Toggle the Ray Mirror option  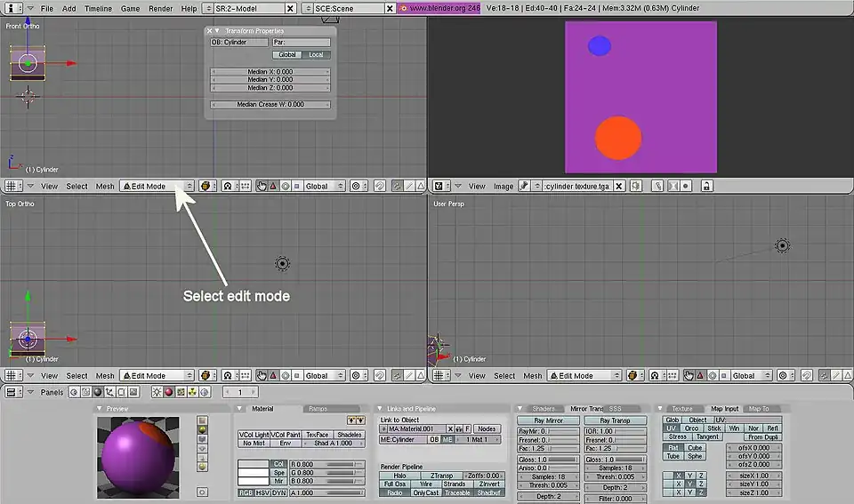click(x=548, y=420)
